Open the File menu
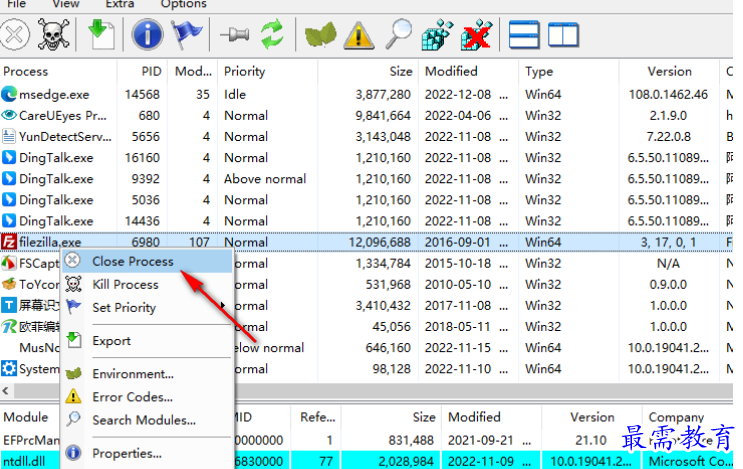The height and width of the screenshot is (469, 743). coord(17,4)
